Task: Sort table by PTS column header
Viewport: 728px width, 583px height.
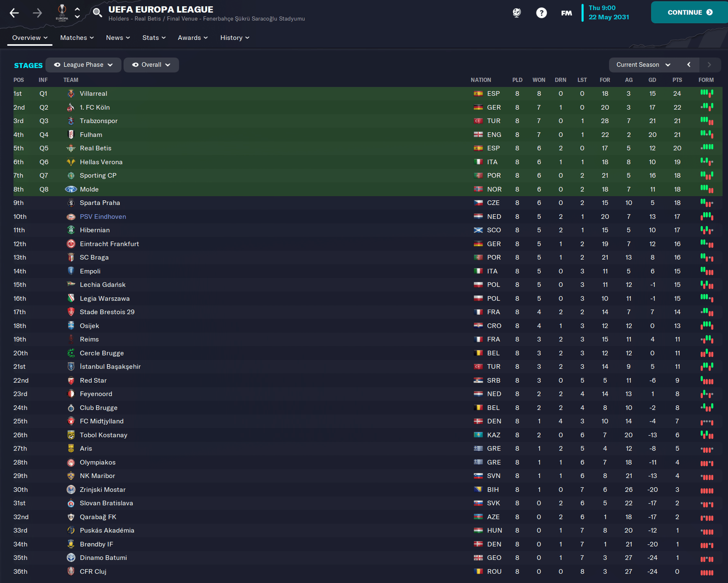Action: tap(677, 80)
